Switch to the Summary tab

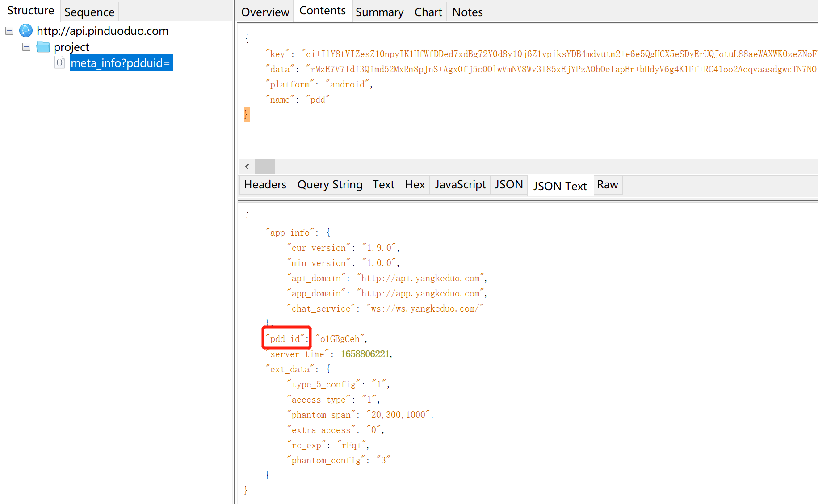(x=379, y=12)
